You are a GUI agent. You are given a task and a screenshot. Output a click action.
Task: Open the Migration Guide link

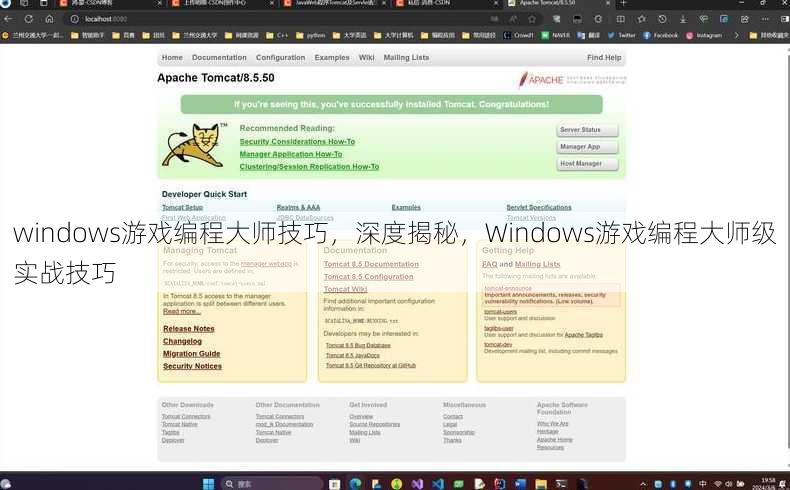point(191,354)
